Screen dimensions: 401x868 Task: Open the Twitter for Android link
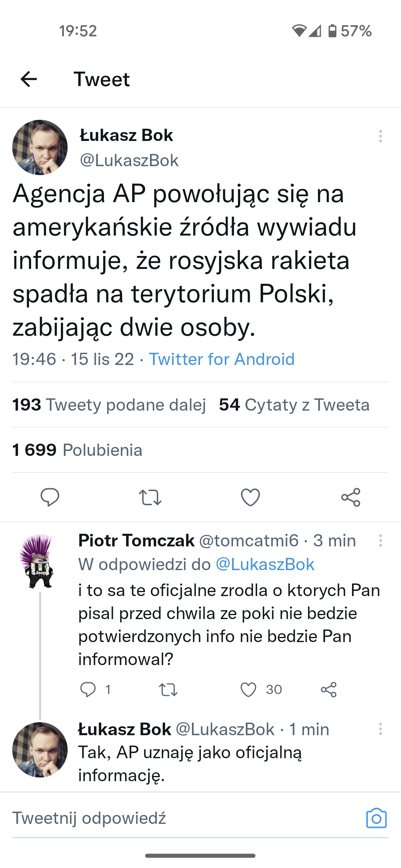click(222, 359)
